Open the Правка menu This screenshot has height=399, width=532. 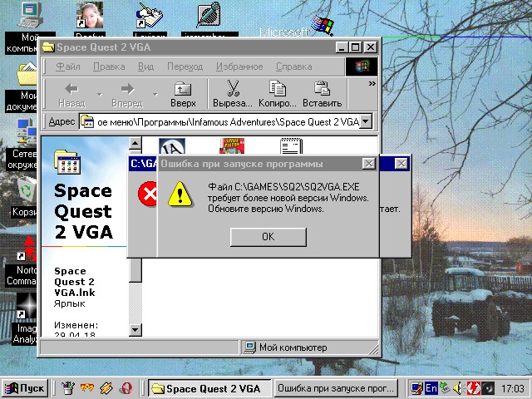[109, 66]
